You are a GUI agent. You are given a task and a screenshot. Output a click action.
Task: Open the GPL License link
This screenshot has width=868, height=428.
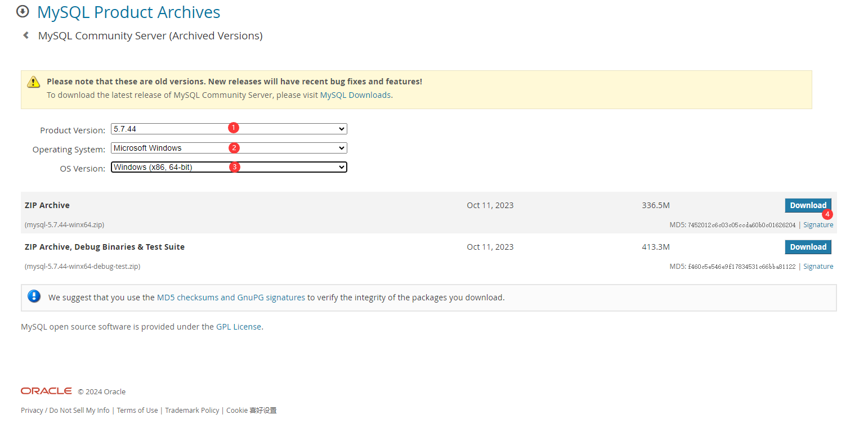pyautogui.click(x=239, y=327)
